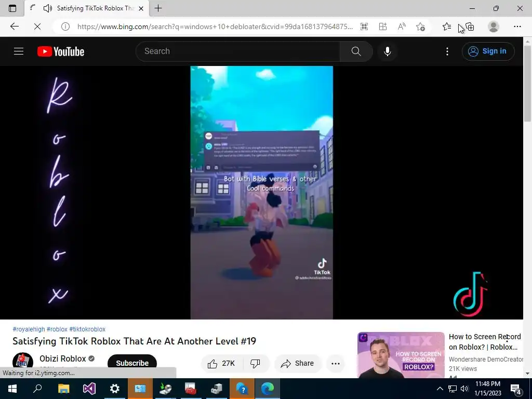Open the notification center with 4 alerts
Screen dimensions: 532x399
516,389
